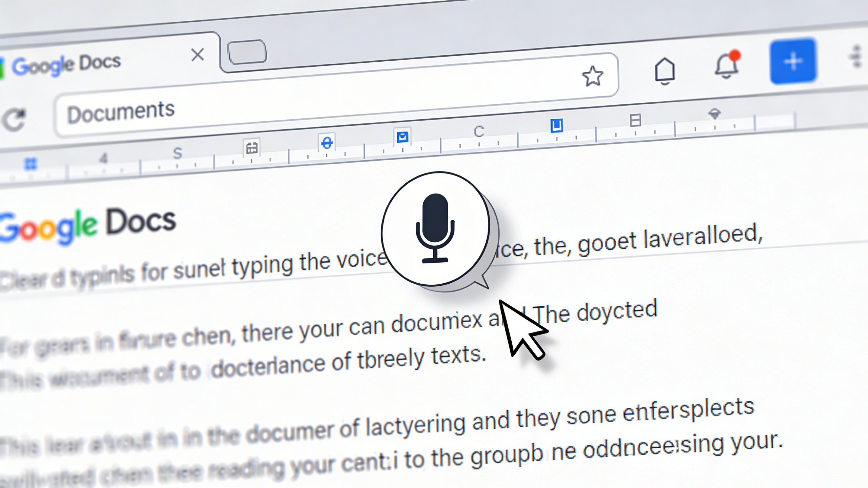Click the blue envelope icon on ruler
Viewport: 868px width, 488px height.
tap(402, 137)
